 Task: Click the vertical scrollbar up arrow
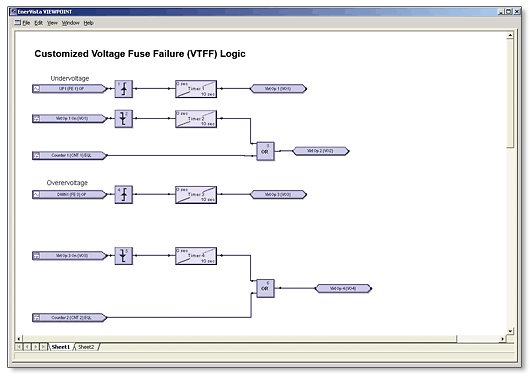pos(510,35)
